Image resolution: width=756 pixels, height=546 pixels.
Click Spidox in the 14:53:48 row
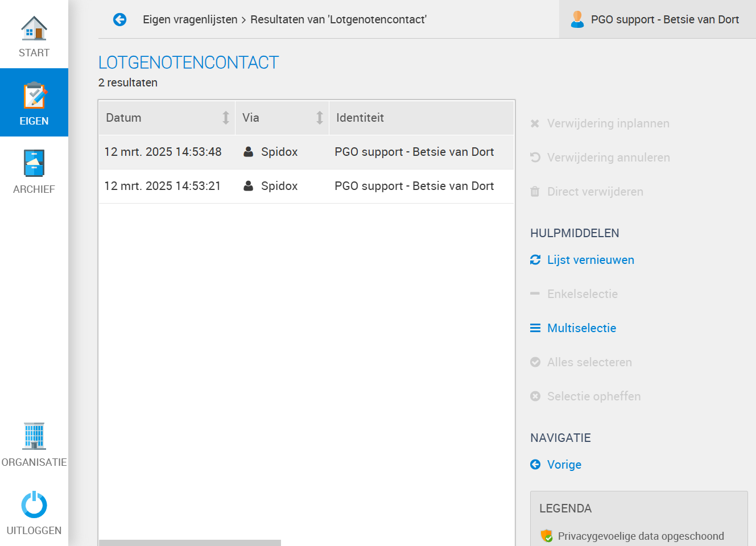pos(279,152)
